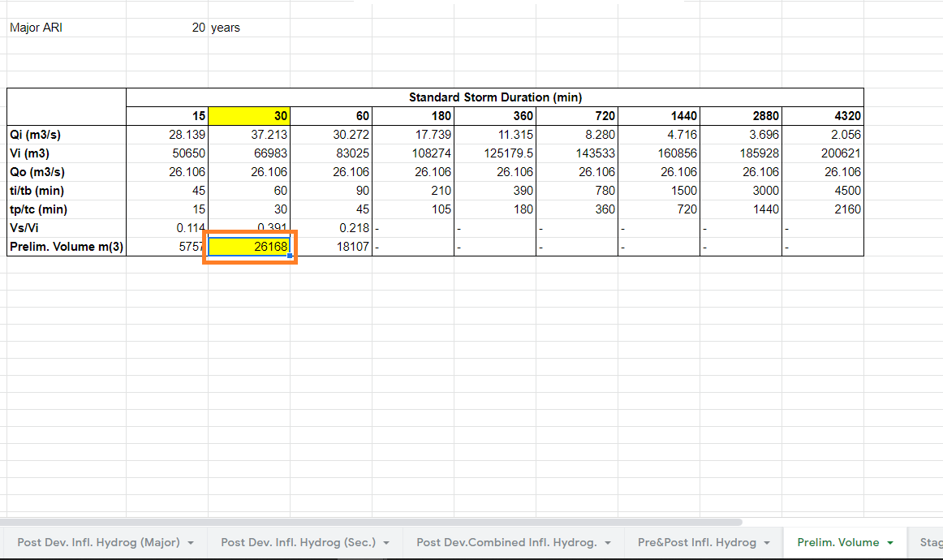Select Vs/Vi value 0.114
Viewport: 943px width, 560px height.
pos(167,228)
